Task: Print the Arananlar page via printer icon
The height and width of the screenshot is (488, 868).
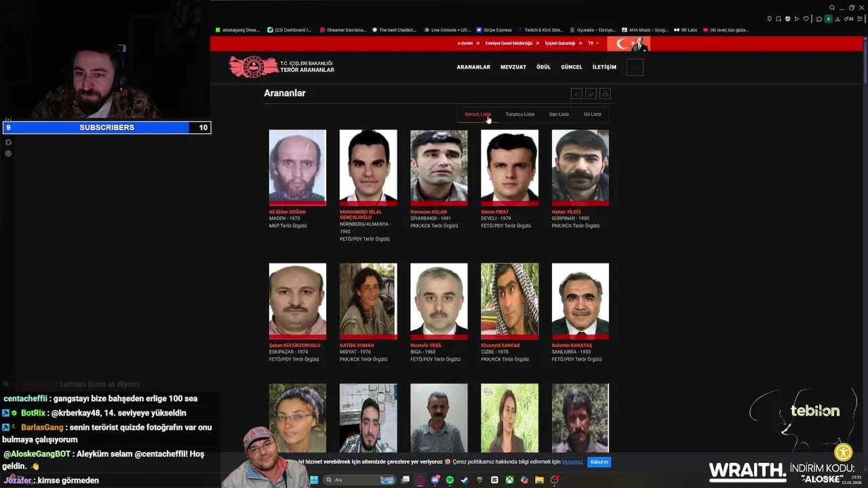Action: click(x=605, y=94)
